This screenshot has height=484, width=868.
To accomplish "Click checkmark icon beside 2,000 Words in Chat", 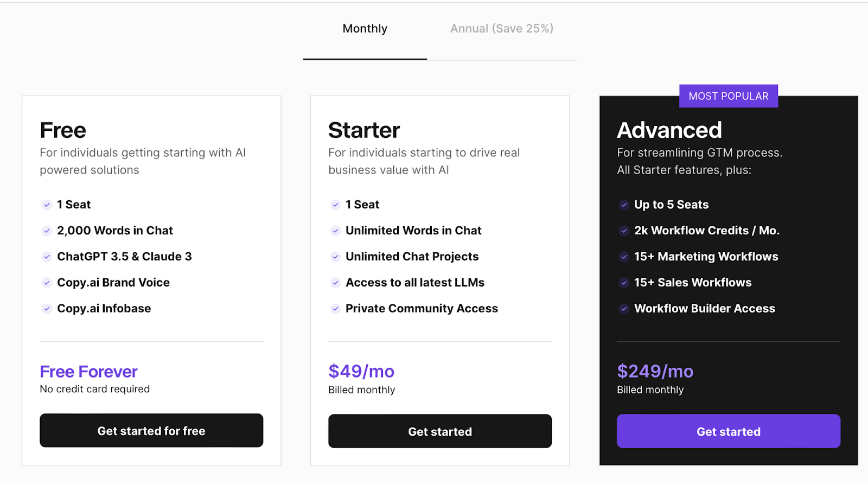I will (x=47, y=231).
